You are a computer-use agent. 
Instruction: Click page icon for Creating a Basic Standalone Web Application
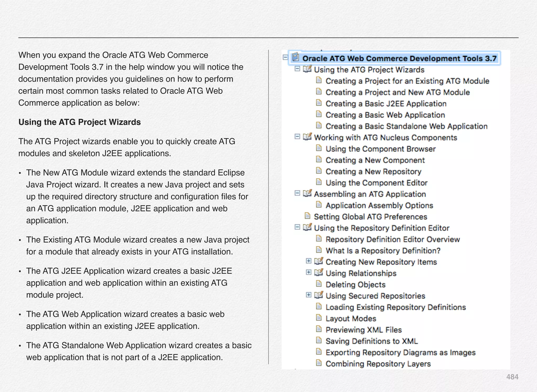pos(319,125)
